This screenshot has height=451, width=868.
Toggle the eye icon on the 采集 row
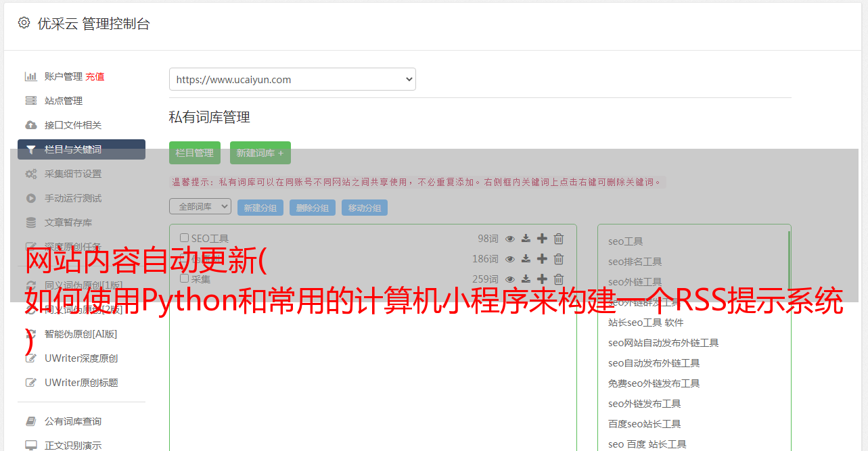(510, 279)
